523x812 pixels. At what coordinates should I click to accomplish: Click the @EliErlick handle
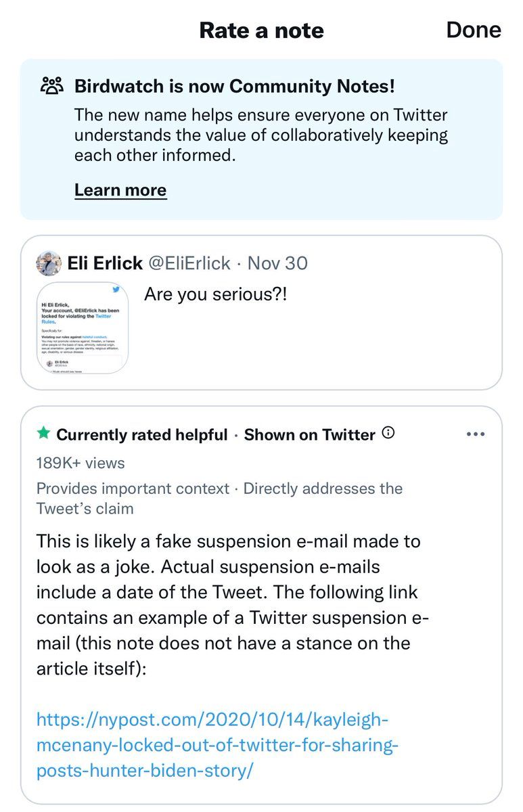[189, 263]
